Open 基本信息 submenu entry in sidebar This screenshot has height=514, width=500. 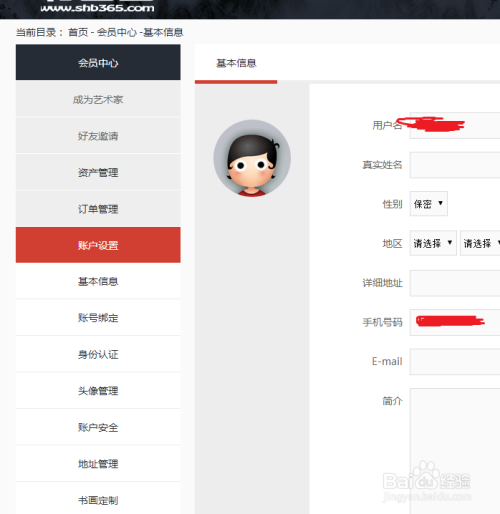pos(98,281)
